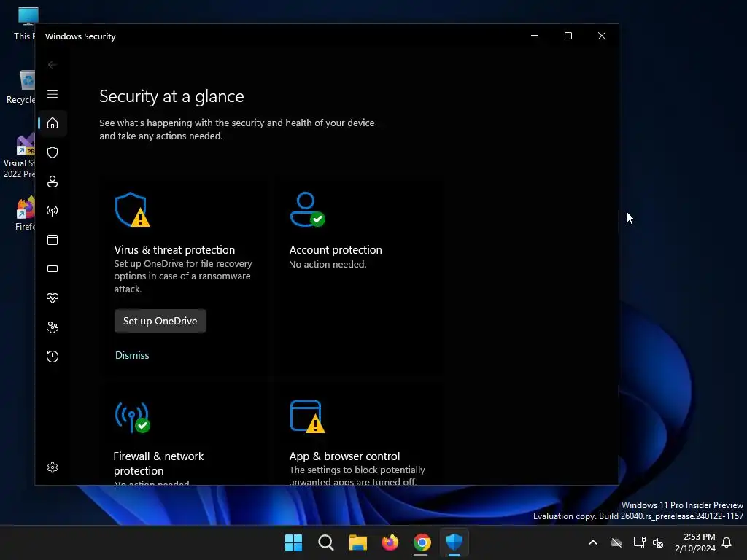The width and height of the screenshot is (747, 560).
Task: Open Firewall & network protection sidebar icon
Action: click(53, 211)
